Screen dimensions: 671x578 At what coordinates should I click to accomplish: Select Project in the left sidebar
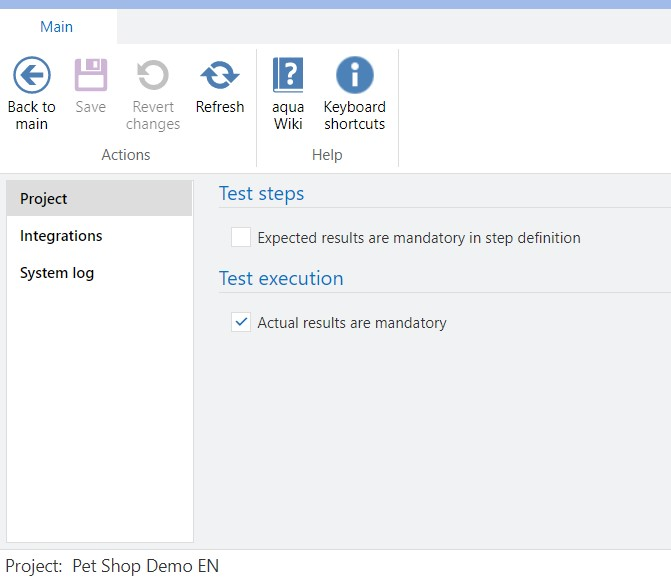44,199
